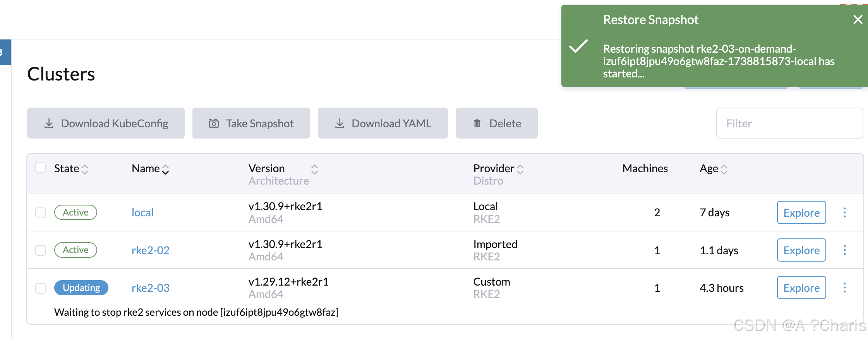
Task: Open actions menu for rke2-03 cluster
Action: pos(845,288)
